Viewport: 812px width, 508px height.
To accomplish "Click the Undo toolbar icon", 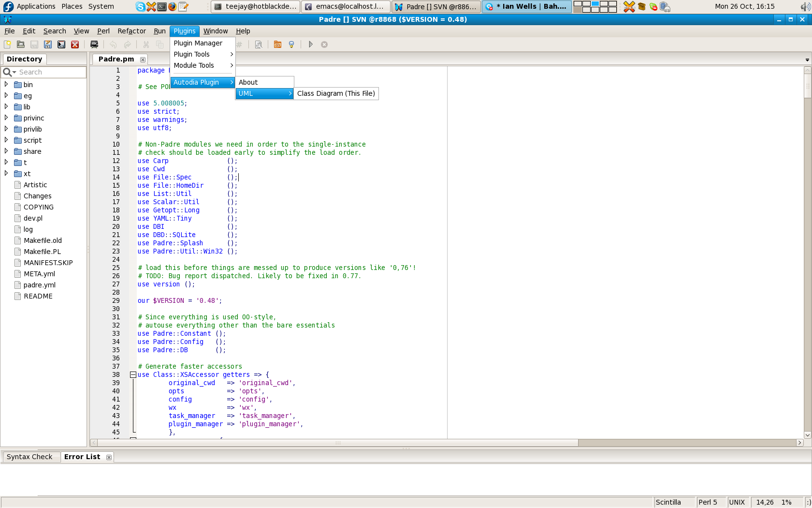I will (x=113, y=45).
